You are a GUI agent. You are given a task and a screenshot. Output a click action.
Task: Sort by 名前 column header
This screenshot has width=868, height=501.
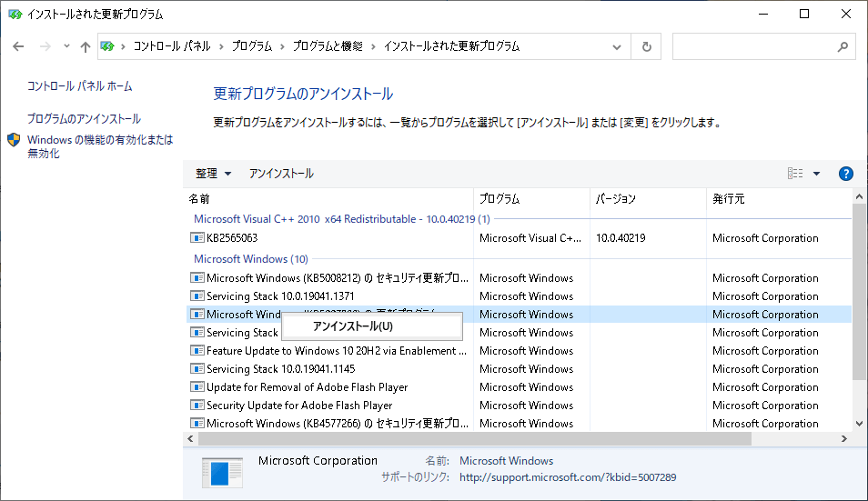pos(328,199)
